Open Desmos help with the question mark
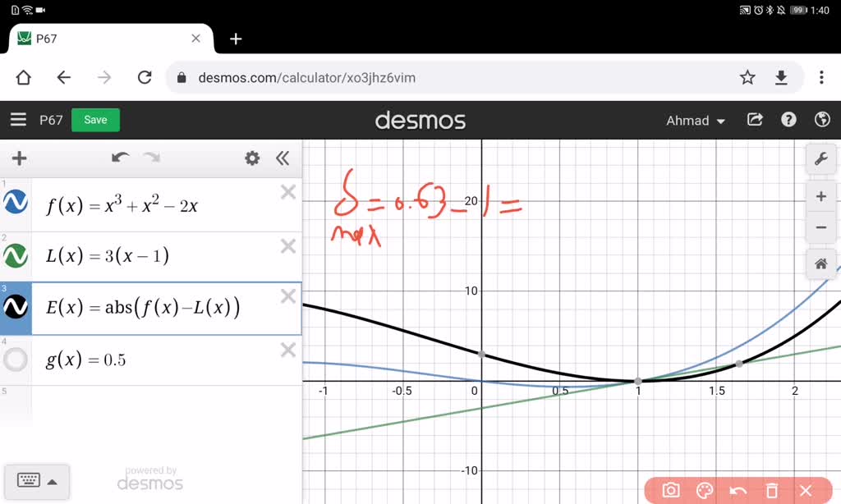Image resolution: width=841 pixels, height=504 pixels. (788, 119)
